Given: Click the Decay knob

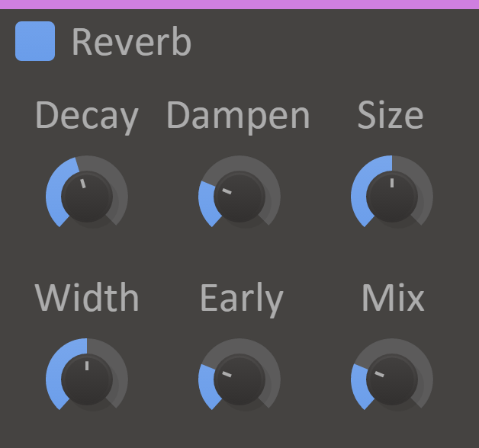Looking at the screenshot, I should pyautogui.click(x=87, y=197).
